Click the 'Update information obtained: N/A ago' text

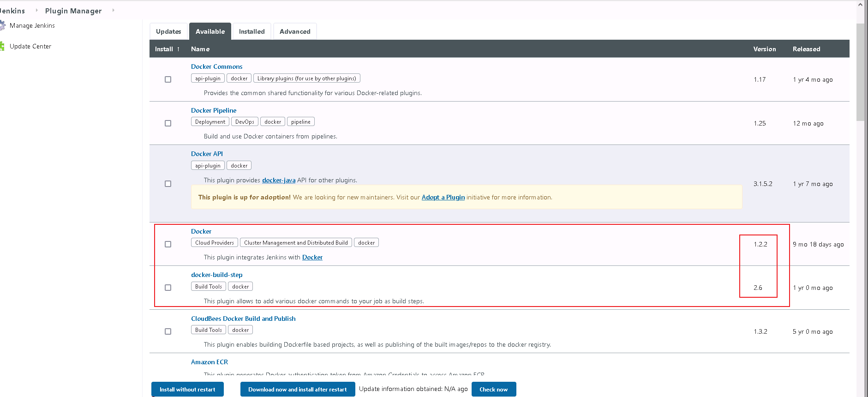click(413, 389)
